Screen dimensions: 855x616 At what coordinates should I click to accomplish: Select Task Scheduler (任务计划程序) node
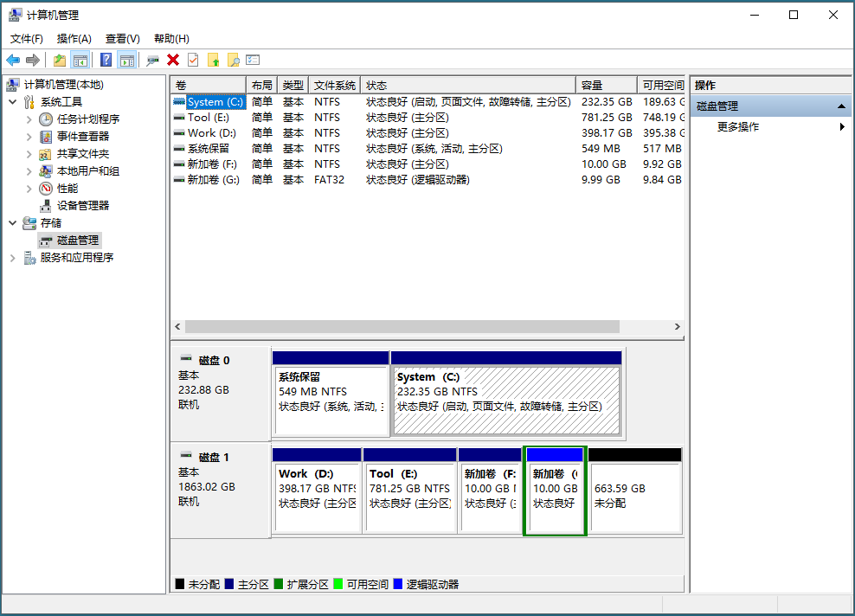click(88, 119)
